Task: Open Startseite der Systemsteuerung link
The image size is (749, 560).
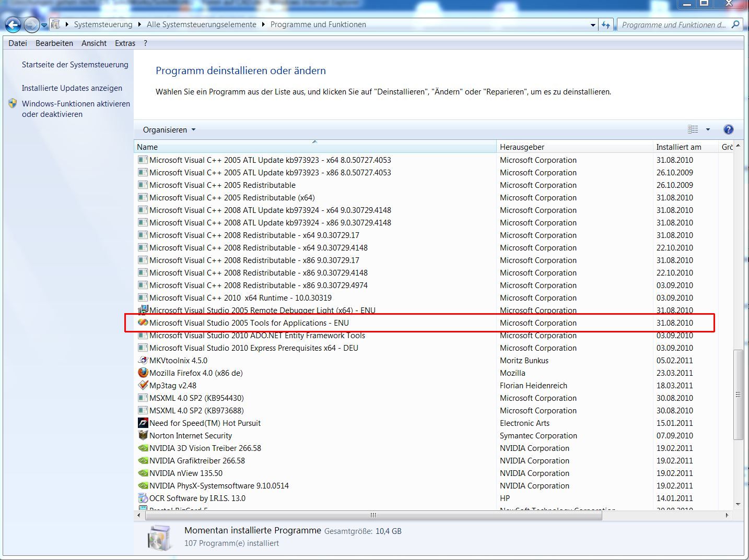Action: (x=75, y=65)
